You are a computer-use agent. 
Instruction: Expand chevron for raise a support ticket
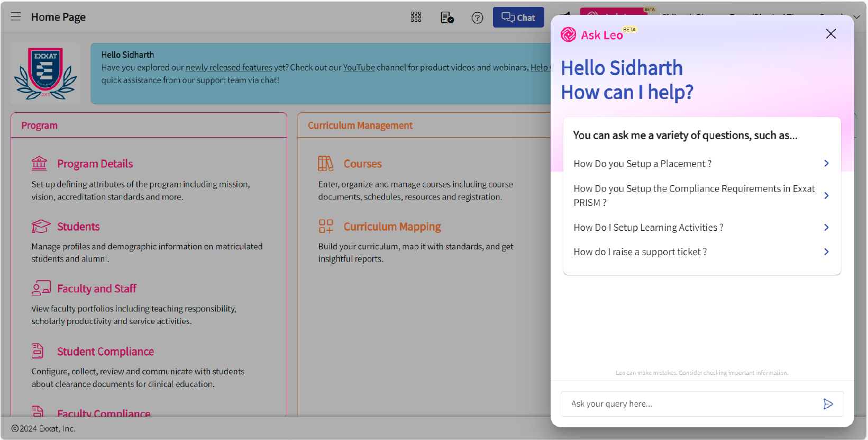pyautogui.click(x=826, y=252)
